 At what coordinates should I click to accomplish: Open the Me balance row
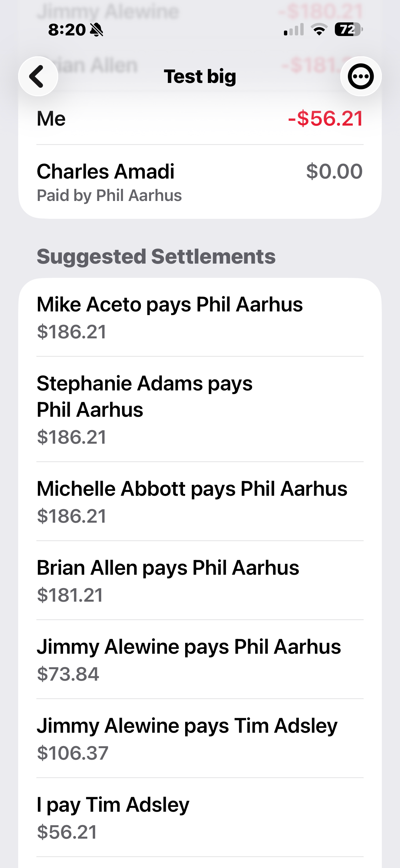coord(200,119)
